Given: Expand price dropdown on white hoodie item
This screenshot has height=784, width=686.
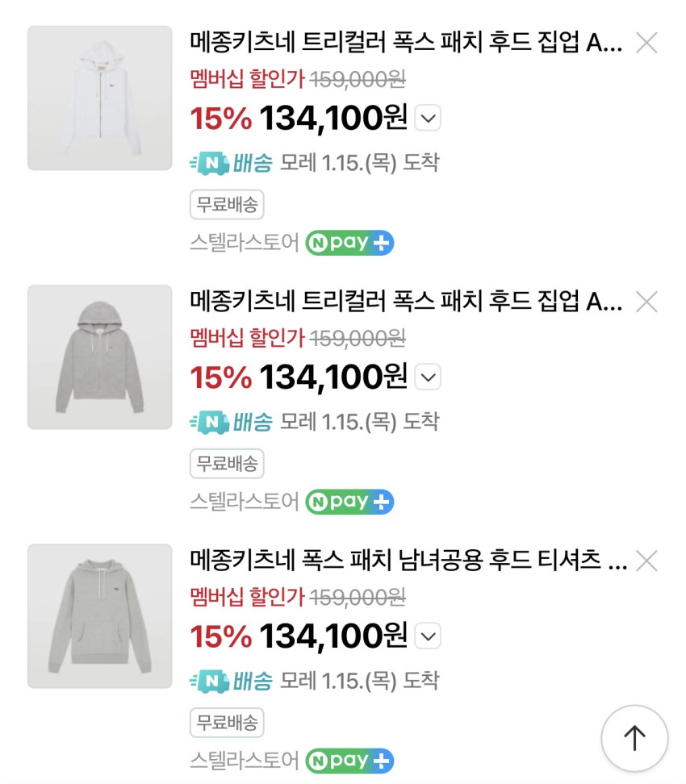Looking at the screenshot, I should tap(428, 119).
